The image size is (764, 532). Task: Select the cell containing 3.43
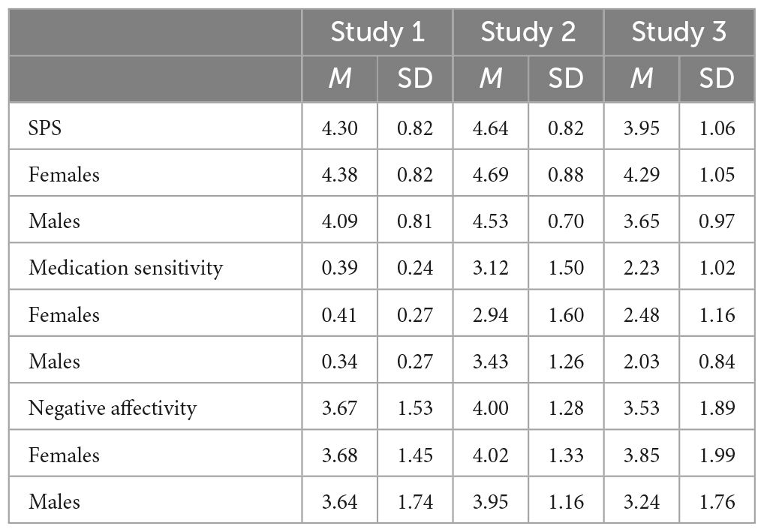[x=490, y=361]
